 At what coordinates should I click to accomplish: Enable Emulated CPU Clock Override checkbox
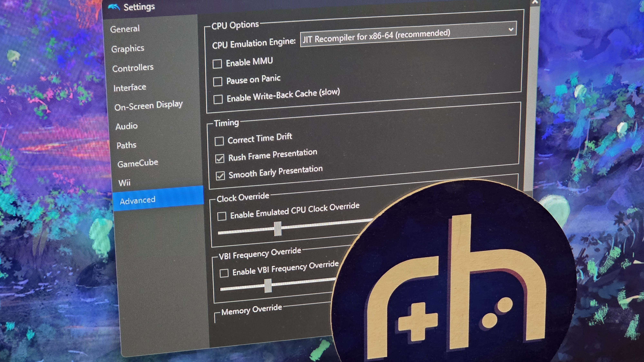222,216
